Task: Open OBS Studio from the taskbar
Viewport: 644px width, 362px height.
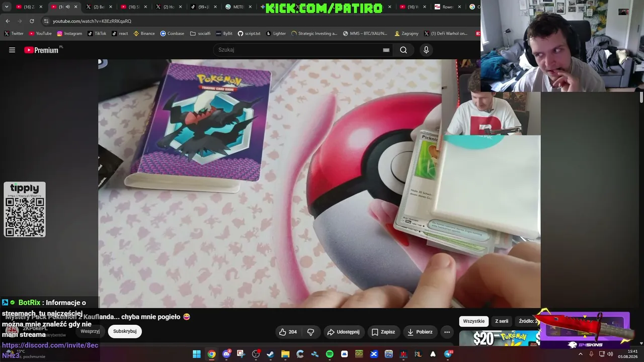Action: point(256,354)
